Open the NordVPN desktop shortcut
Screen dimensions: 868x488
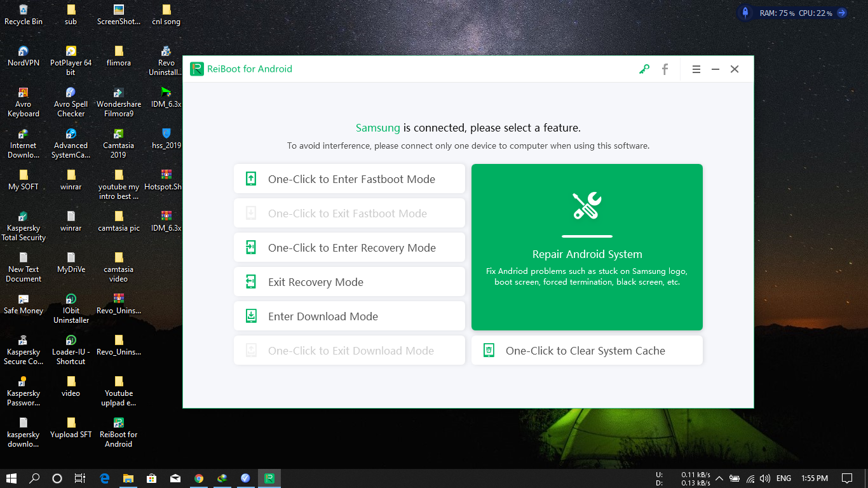[x=24, y=56]
